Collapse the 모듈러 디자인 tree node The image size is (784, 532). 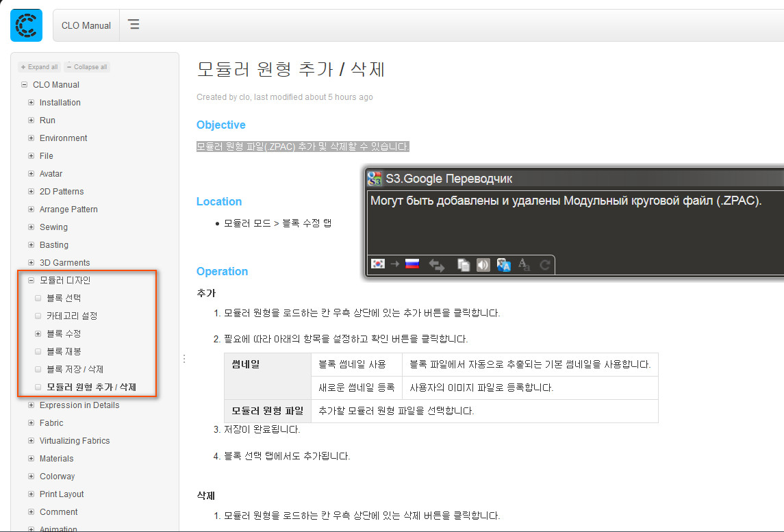[x=31, y=281]
